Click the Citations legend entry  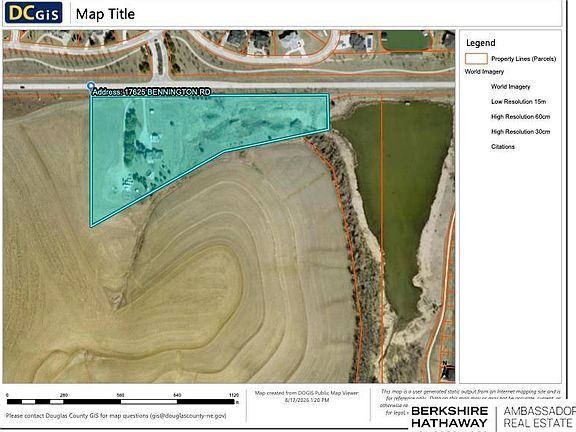coord(503,147)
